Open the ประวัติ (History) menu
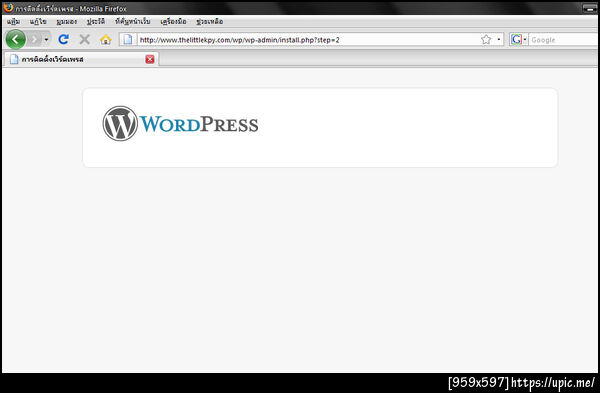 coord(96,21)
